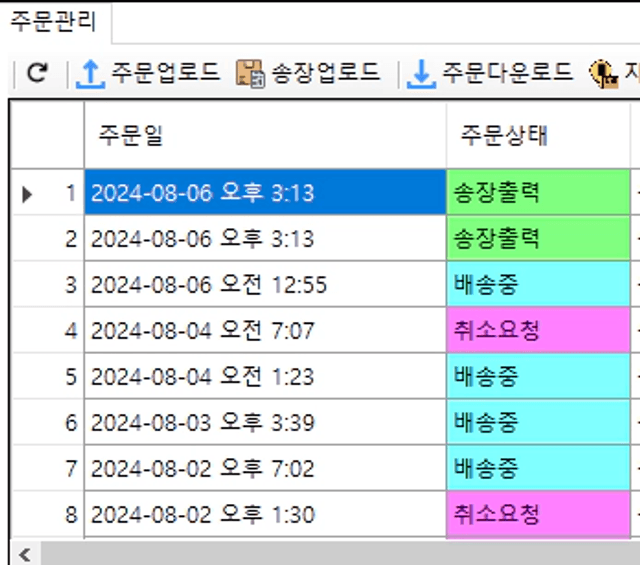This screenshot has width=640, height=565.
Task: Click 취소요청 status in row 4
Action: click(x=538, y=330)
